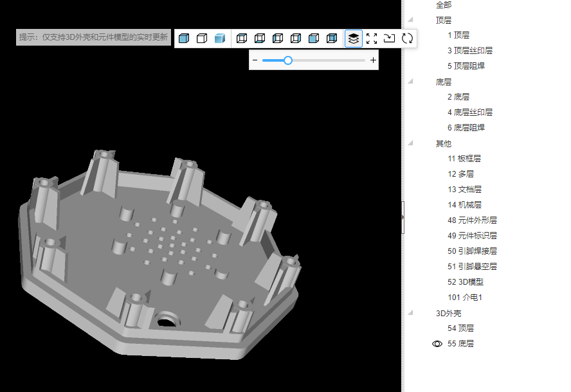This screenshot has width=571, height=392.
Task: Switch to front face view cube
Action: pos(314,38)
